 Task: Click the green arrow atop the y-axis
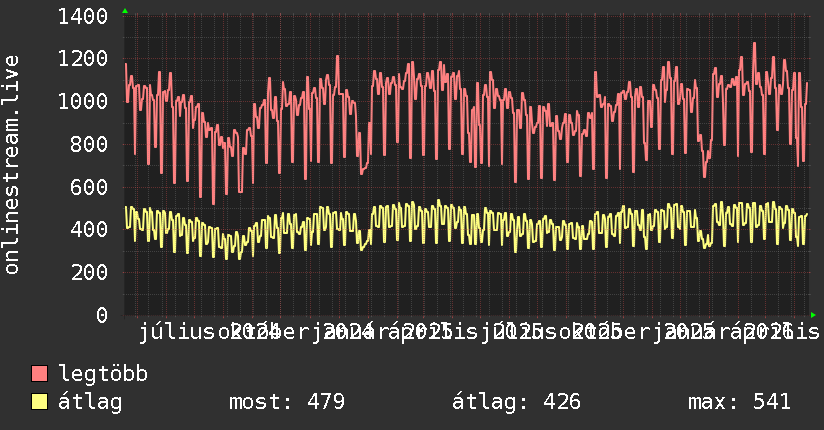coord(125,11)
